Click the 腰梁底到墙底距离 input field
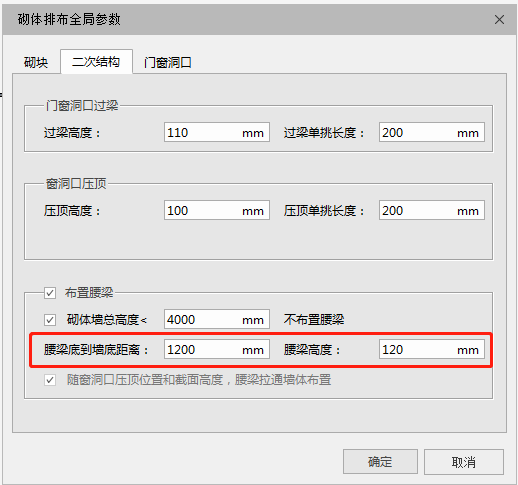Image resolution: width=518 pixels, height=485 pixels. pyautogui.click(x=217, y=349)
